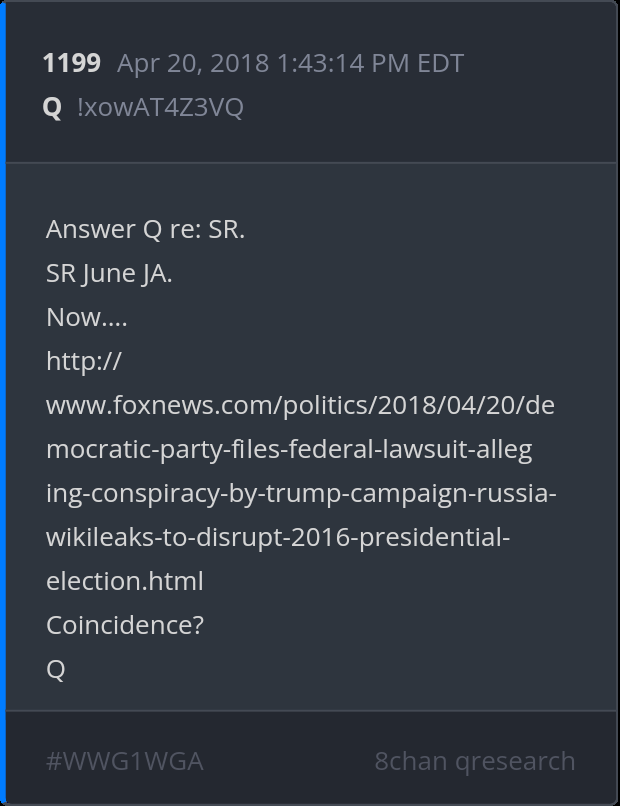Click post number 1199
Image resolution: width=620 pixels, height=806 pixels.
[x=71, y=64]
